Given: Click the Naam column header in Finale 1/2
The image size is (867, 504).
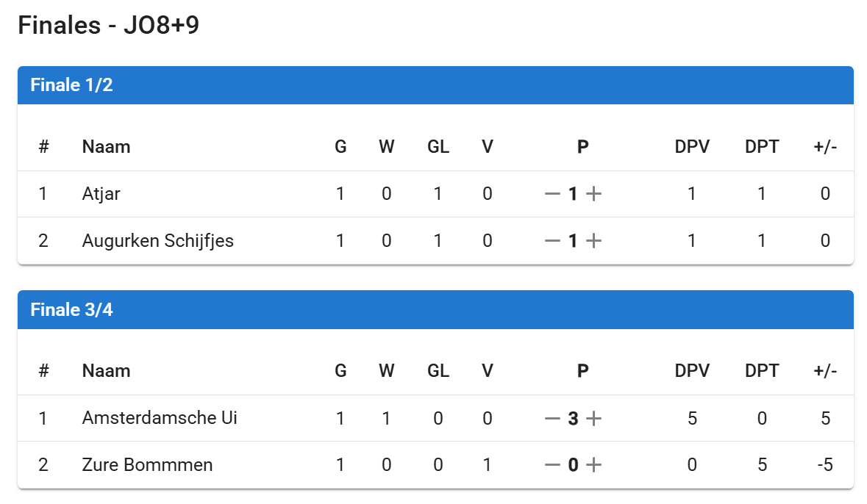Looking at the screenshot, I should 106,147.
